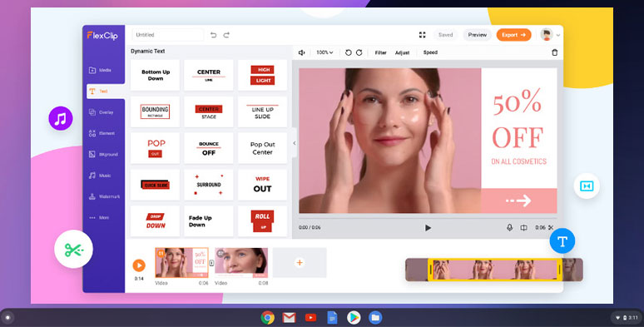Click the transition icon between storyboard clips
The image size is (644, 327).
click(x=212, y=263)
